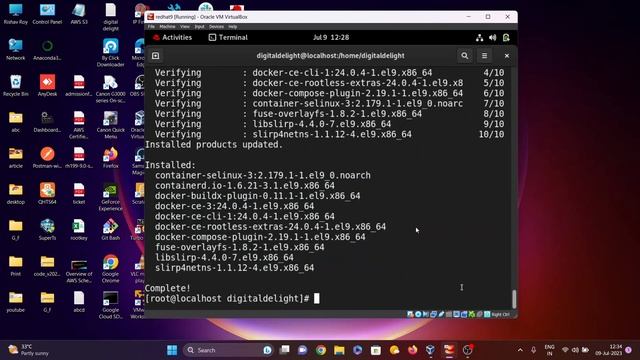This screenshot has height=360, width=640.
Task: Open the terminal hamburger menu
Action: [x=484, y=56]
